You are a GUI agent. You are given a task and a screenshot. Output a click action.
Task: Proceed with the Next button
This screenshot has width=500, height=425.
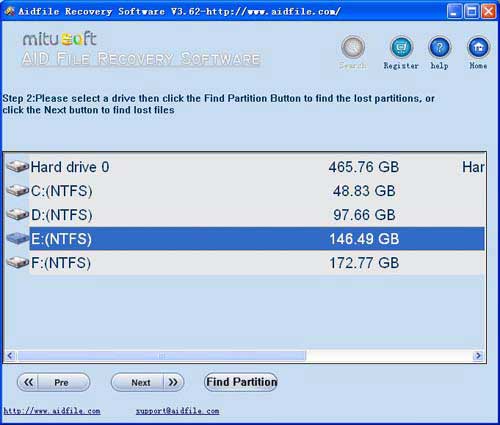tap(147, 382)
